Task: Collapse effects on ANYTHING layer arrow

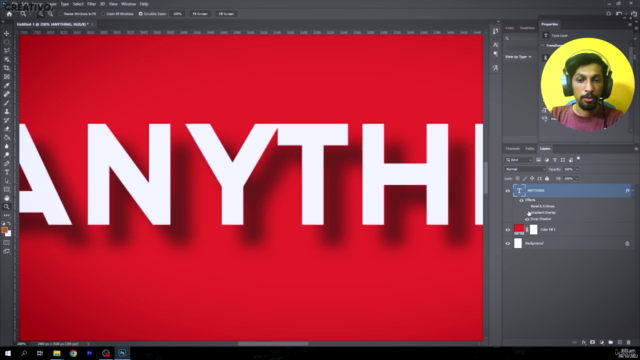Action: (x=633, y=191)
